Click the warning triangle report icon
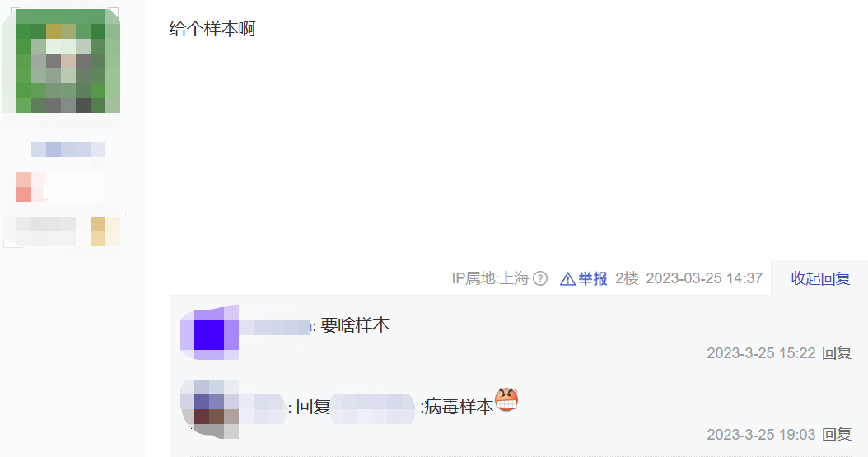The image size is (868, 457). (x=567, y=279)
